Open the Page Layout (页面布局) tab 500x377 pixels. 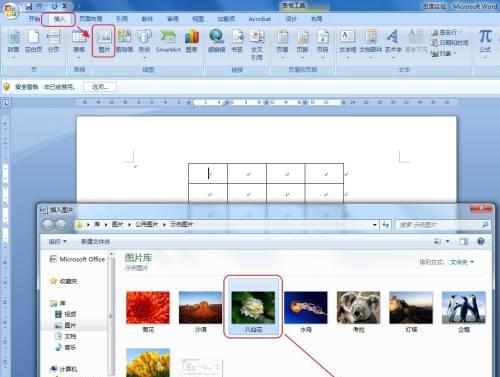click(91, 19)
